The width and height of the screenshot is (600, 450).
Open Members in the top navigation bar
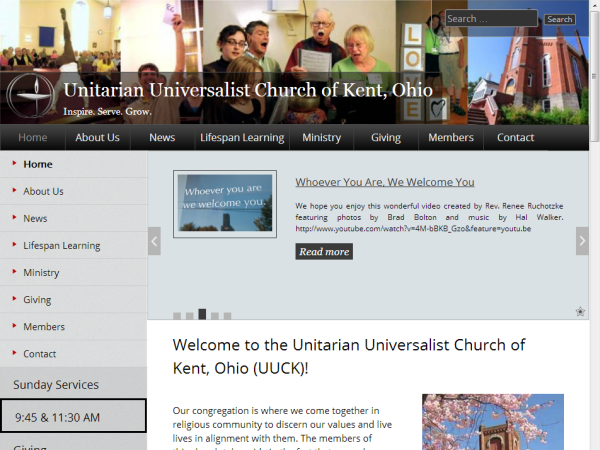451,137
